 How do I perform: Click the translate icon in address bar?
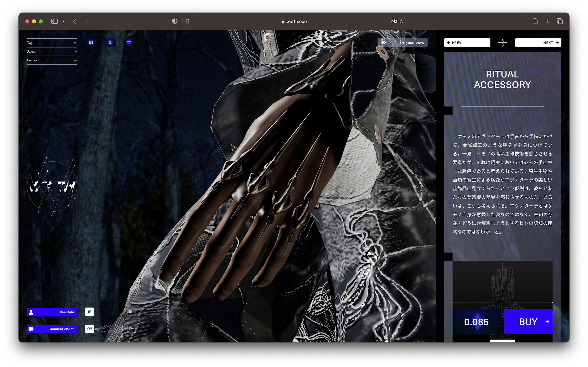394,21
